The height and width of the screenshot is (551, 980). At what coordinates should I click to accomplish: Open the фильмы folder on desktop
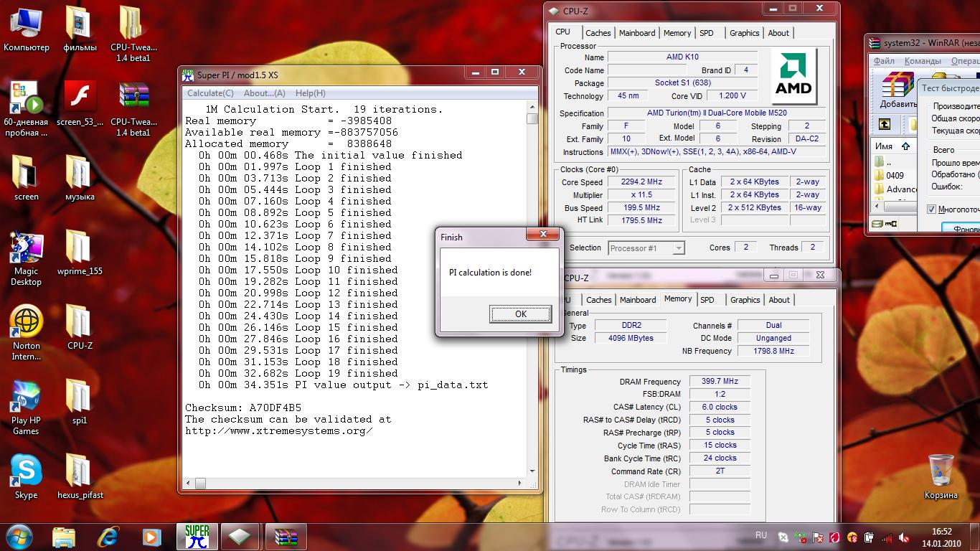80,29
